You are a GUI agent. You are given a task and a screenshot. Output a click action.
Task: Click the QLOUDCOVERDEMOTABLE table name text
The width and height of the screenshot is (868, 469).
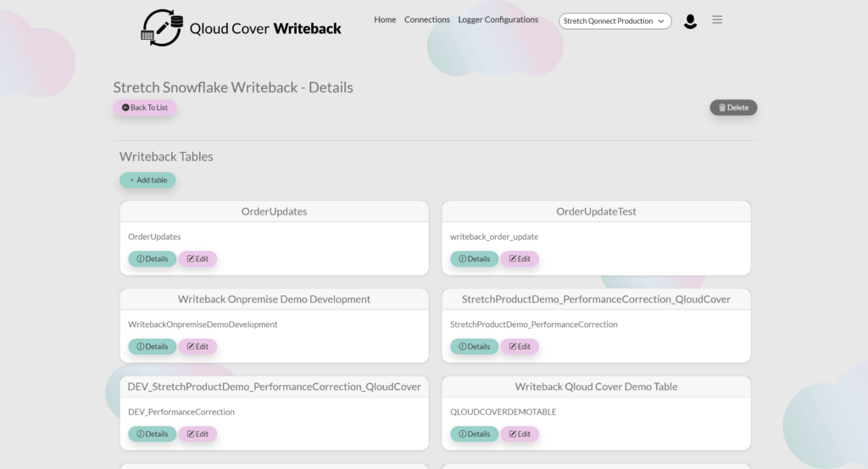pos(504,412)
